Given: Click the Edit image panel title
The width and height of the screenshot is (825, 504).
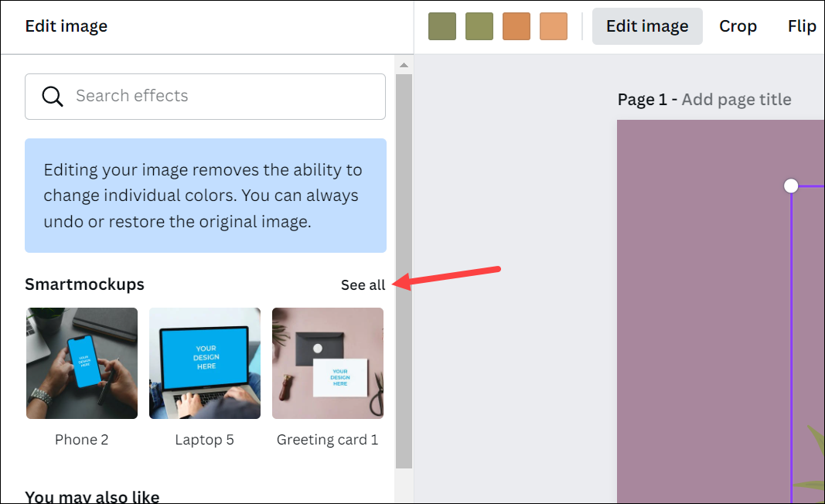Looking at the screenshot, I should 66,26.
